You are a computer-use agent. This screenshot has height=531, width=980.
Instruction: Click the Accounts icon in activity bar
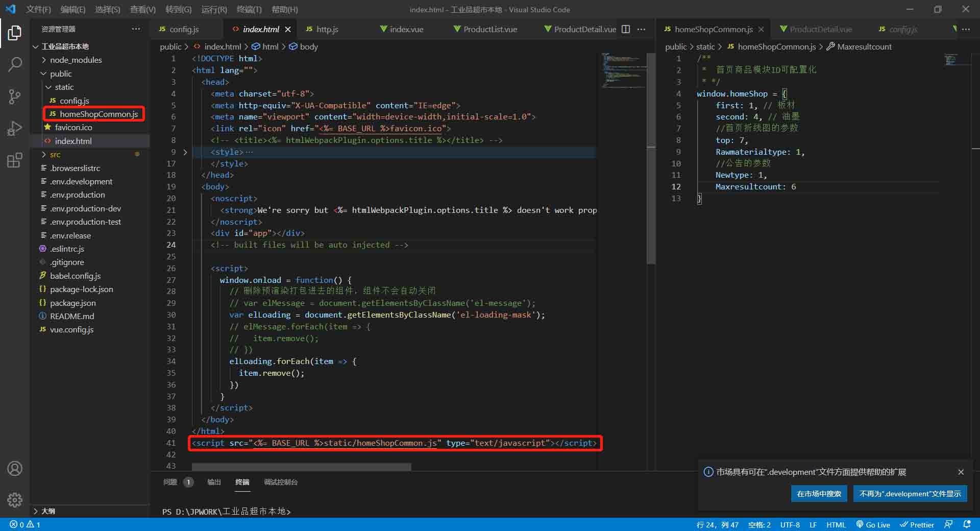click(15, 468)
